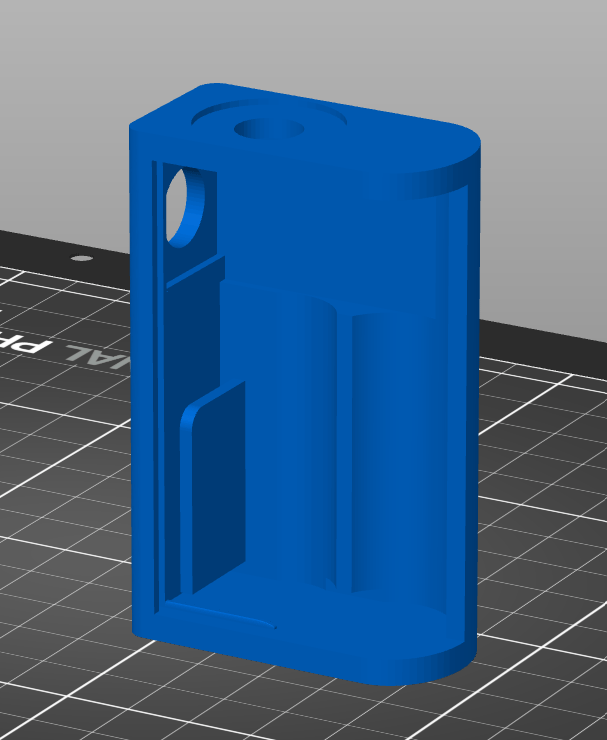
Task: Select the model's thin left outer wall
Action: pos(141,400)
